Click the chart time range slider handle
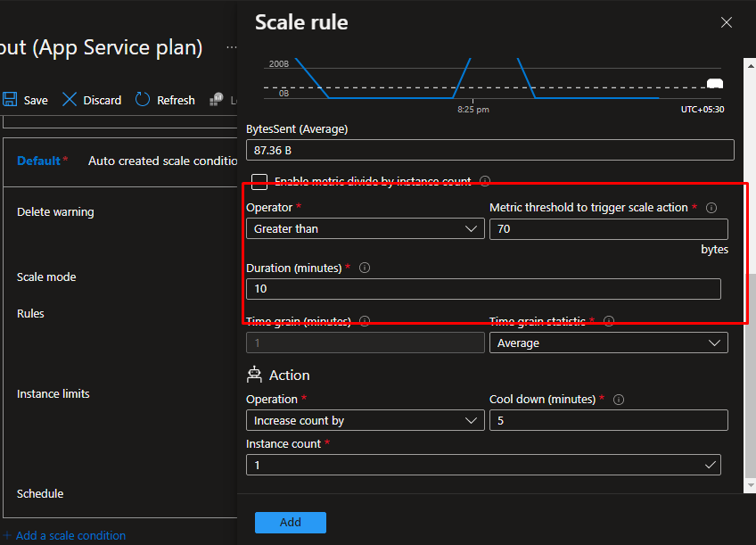The image size is (756, 545). click(714, 84)
